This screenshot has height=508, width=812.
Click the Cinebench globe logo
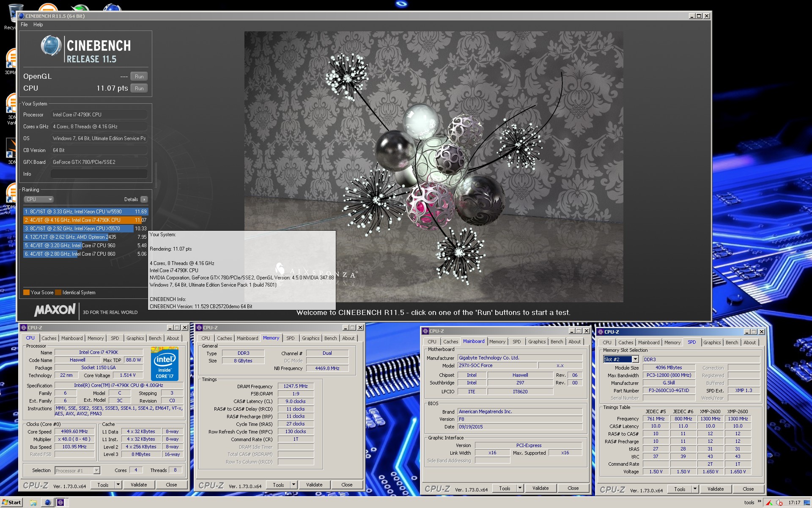(x=51, y=46)
